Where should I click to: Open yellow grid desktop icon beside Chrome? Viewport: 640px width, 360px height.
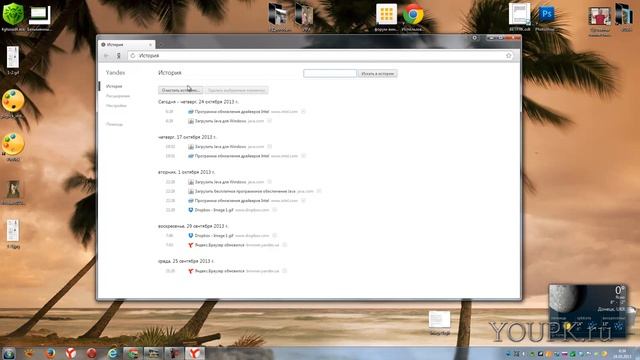(x=386, y=17)
